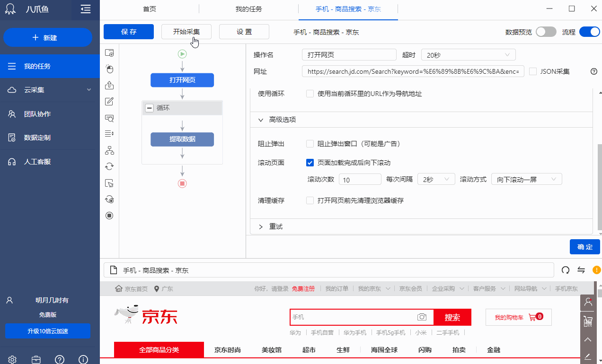The height and width of the screenshot is (364, 602).
Task: Toggle the 流程 switch off
Action: [x=589, y=32]
